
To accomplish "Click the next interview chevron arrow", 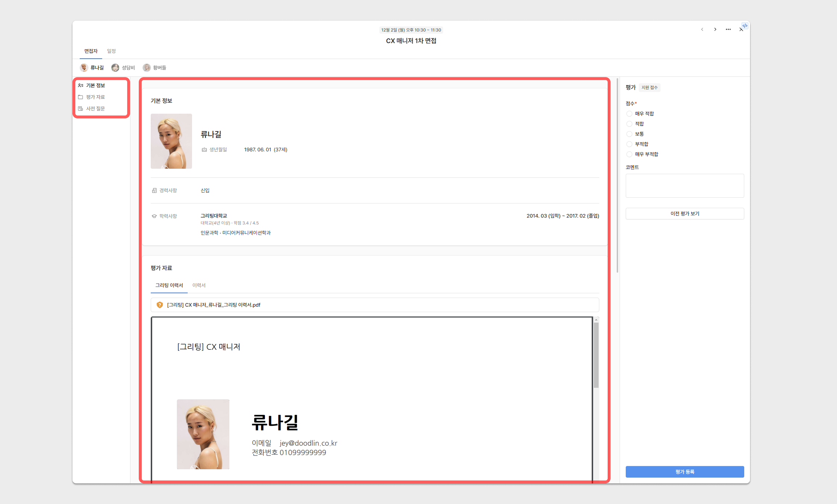I will click(715, 29).
